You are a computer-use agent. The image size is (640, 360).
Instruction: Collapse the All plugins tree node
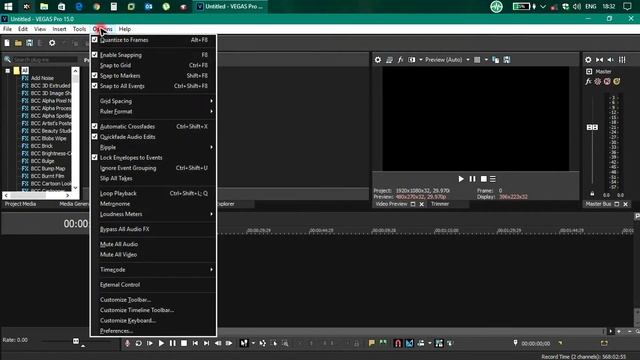coord(7,71)
